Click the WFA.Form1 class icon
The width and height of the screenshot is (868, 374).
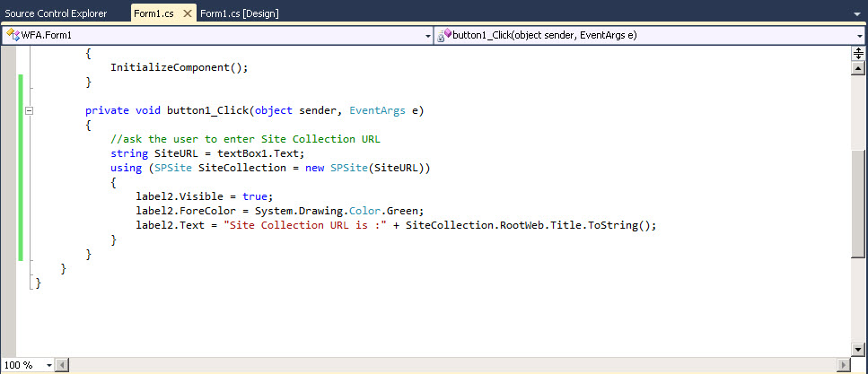coord(13,35)
